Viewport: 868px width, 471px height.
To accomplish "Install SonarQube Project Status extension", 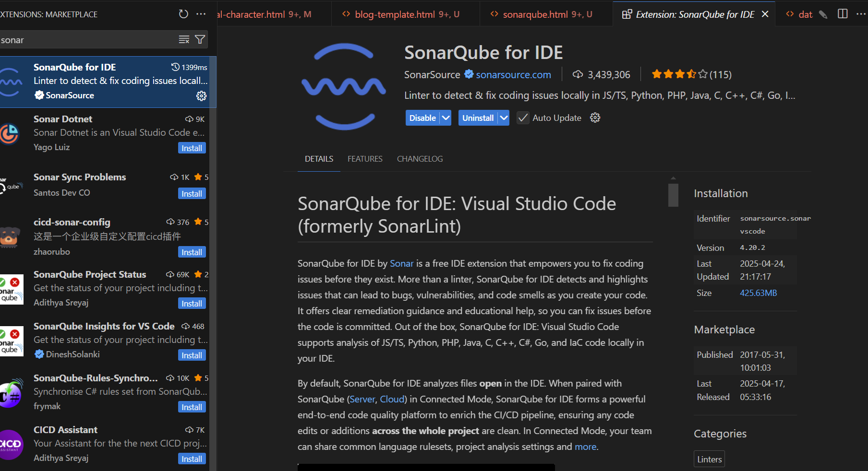I will click(x=192, y=304).
